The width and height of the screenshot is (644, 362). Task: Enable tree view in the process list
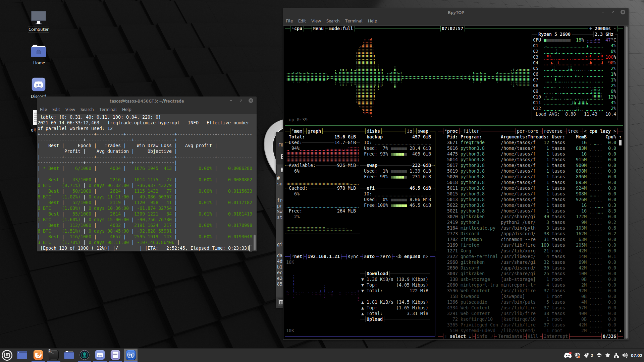point(573,131)
